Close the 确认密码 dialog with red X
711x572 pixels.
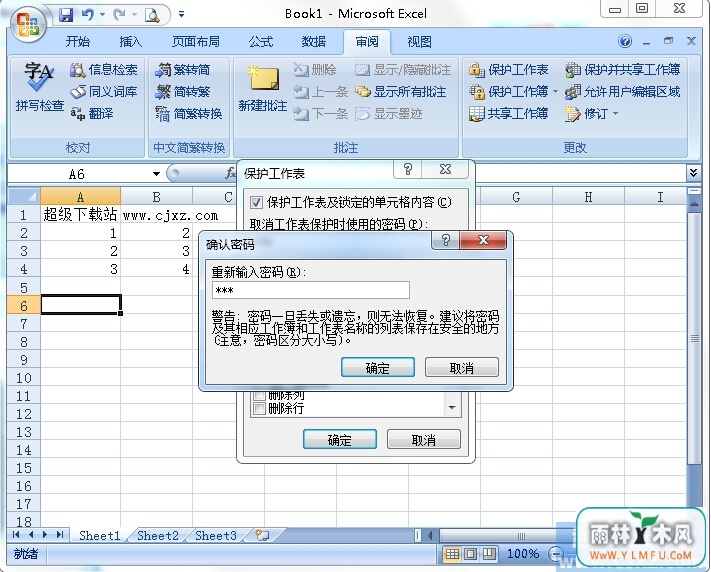[483, 240]
